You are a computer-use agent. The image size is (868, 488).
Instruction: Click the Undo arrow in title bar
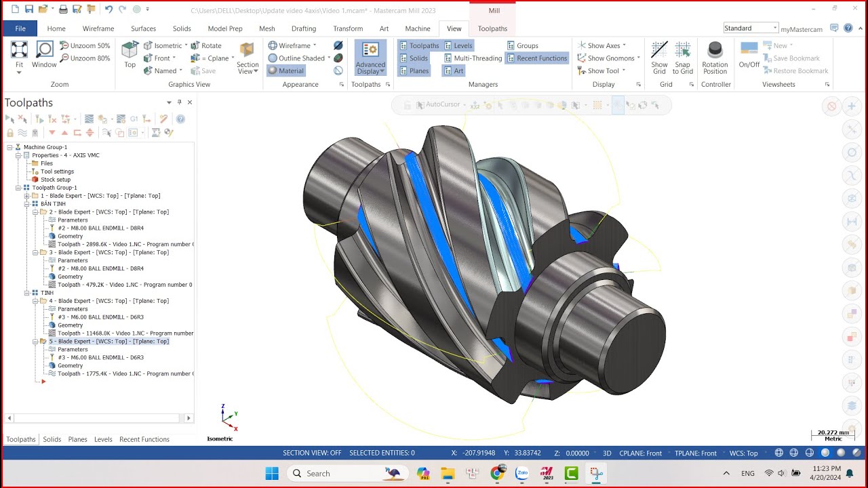(108, 9)
